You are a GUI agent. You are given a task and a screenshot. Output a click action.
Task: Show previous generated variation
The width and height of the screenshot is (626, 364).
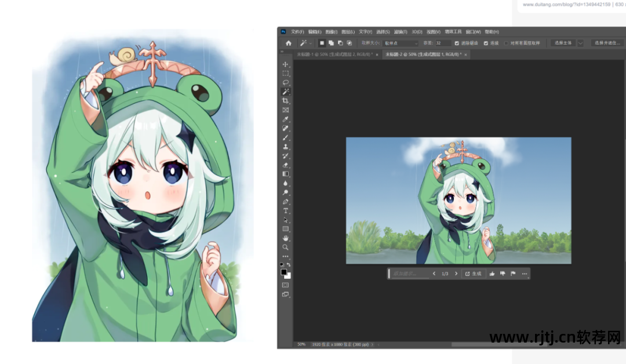coord(434,274)
